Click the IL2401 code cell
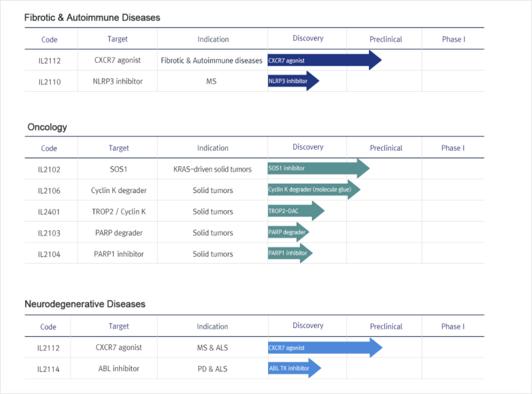This screenshot has height=394, width=532. click(x=49, y=212)
